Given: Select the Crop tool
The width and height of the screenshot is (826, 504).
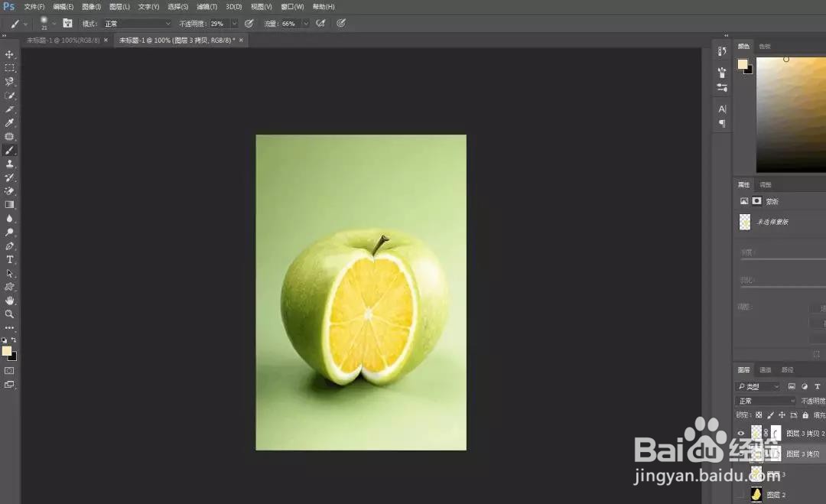Looking at the screenshot, I should (9, 109).
